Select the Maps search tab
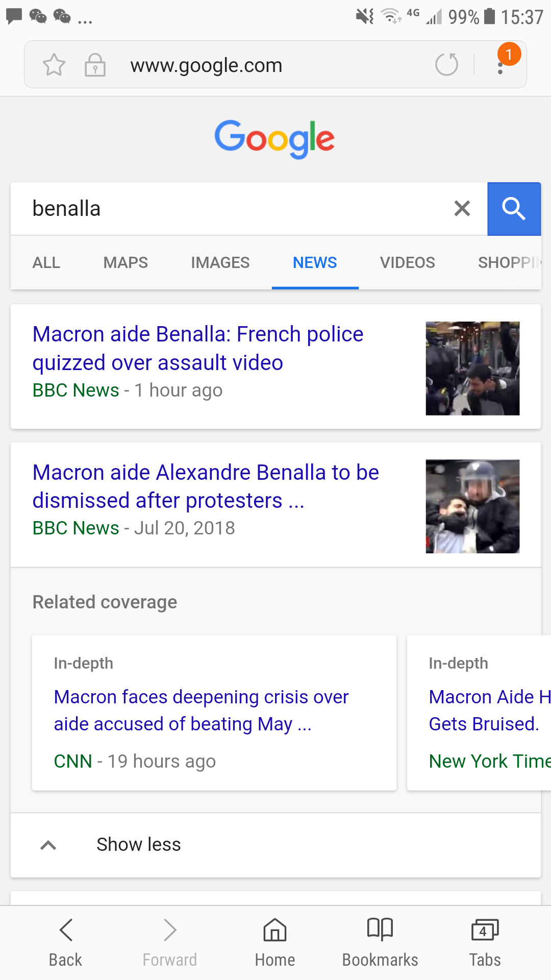 coord(126,263)
